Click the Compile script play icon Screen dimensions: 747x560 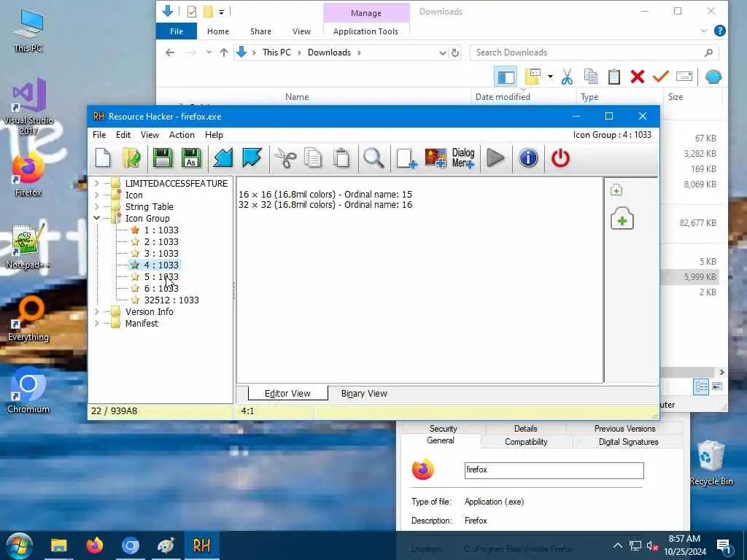click(x=495, y=158)
